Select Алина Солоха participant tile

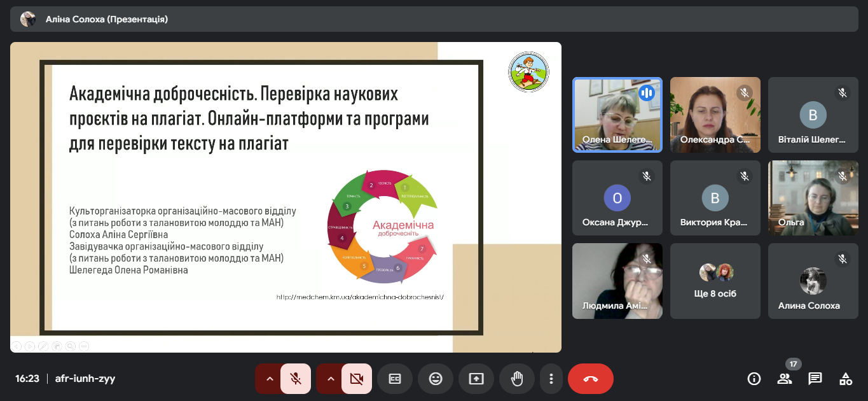[813, 281]
